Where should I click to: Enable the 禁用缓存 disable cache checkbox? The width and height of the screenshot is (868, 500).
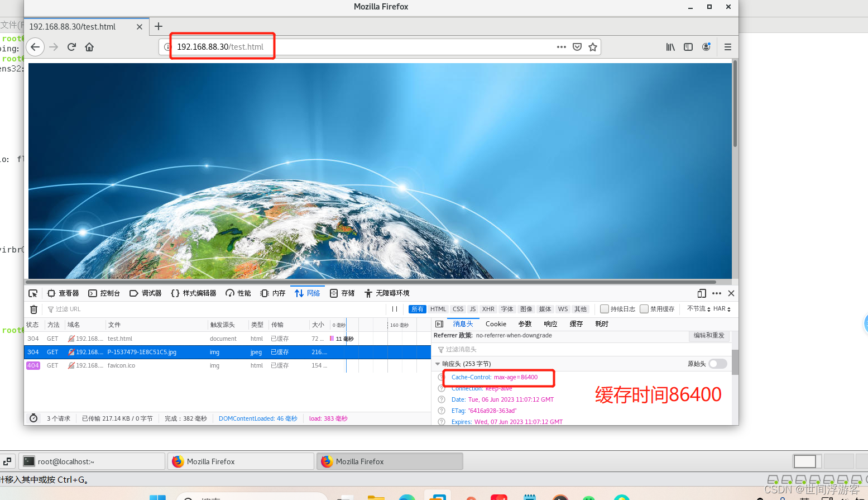(x=644, y=309)
